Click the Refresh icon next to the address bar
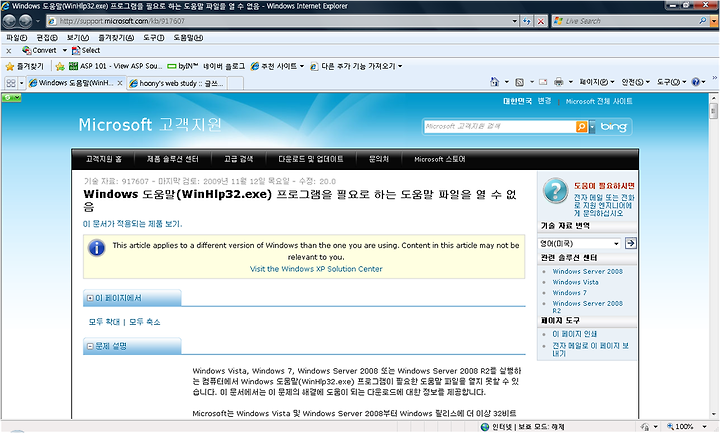Screen dimensions: 720x433 (x=527, y=21)
